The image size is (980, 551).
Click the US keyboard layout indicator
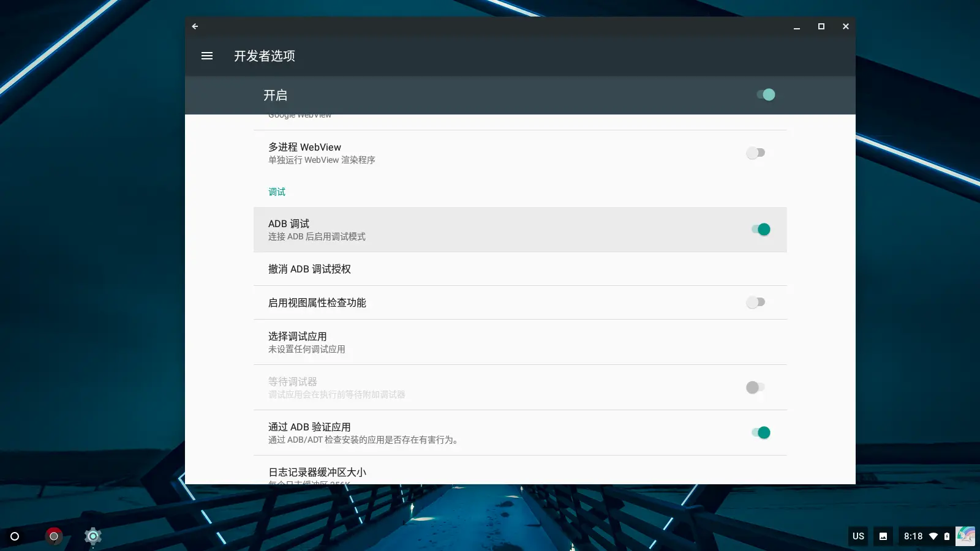pos(858,536)
